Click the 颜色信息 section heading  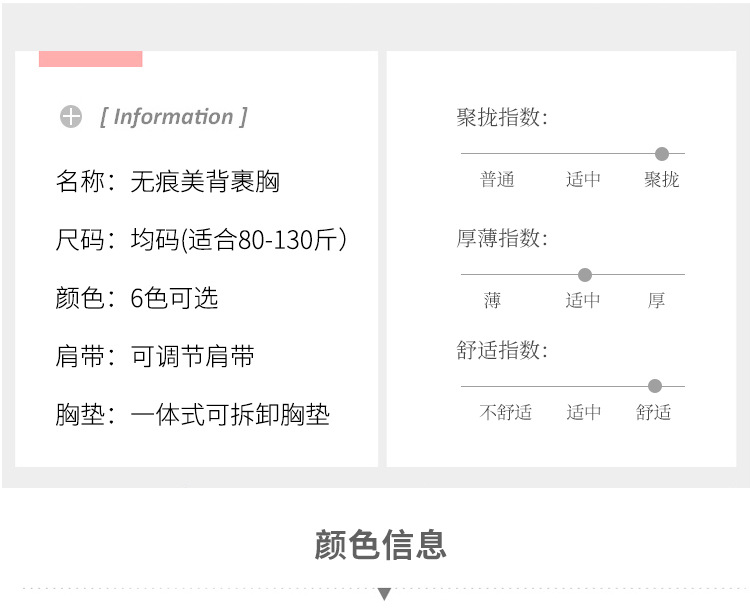point(380,545)
